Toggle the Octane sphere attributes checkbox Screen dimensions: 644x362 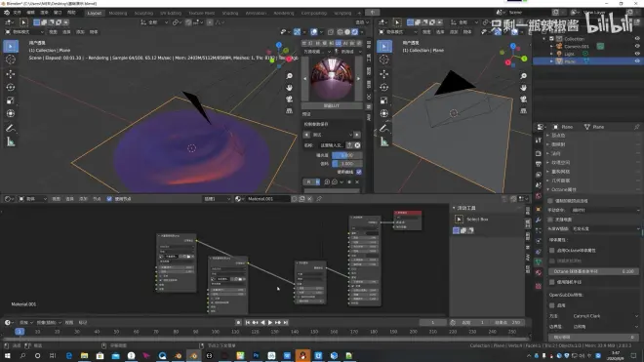point(552,250)
